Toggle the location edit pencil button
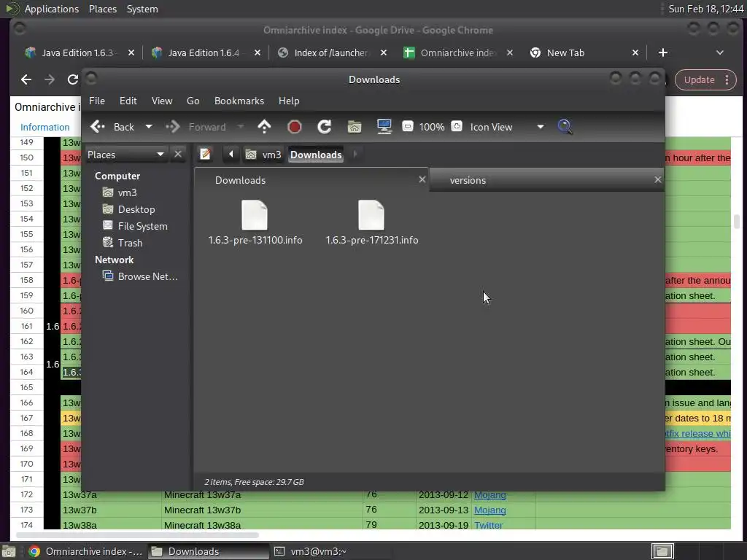 205,155
